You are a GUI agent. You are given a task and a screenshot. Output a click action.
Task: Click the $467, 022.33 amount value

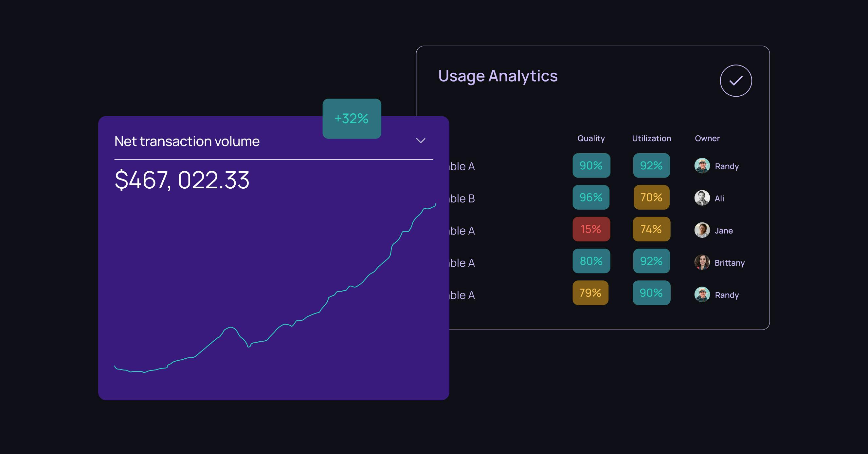coord(182,180)
